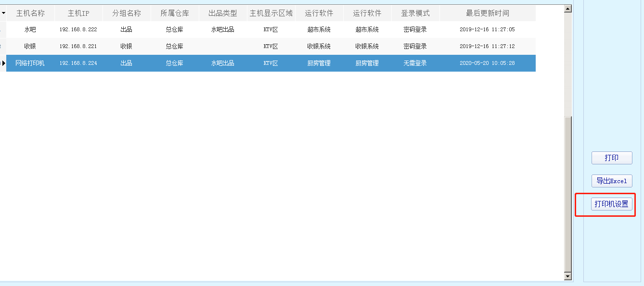Click 密码登录 cell in 收银 row
Image resolution: width=644 pixels, height=286 pixels.
[415, 46]
